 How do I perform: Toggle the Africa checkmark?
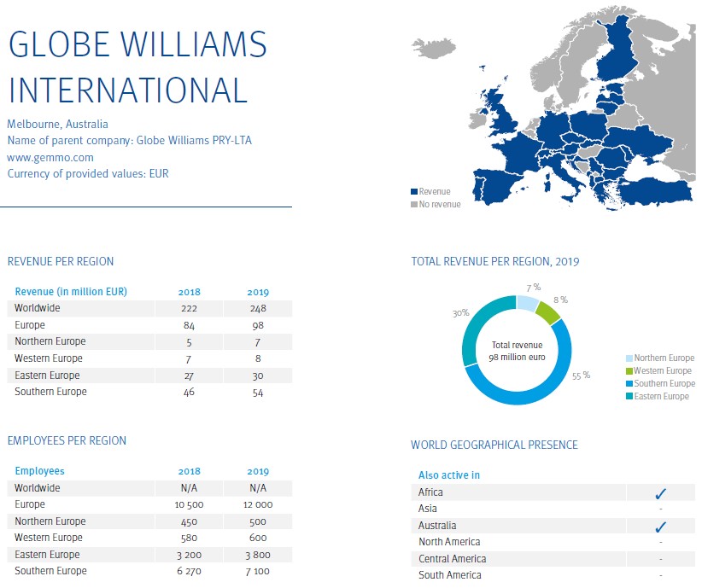pos(660,492)
